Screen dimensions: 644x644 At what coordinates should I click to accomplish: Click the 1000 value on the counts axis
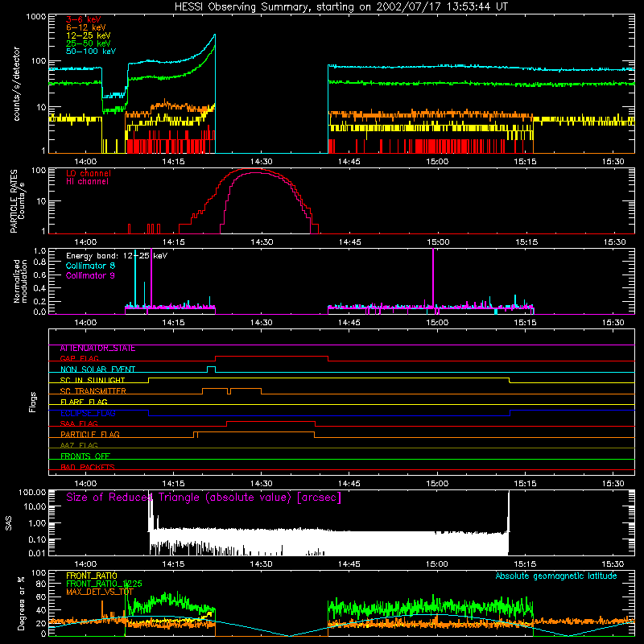coord(36,17)
